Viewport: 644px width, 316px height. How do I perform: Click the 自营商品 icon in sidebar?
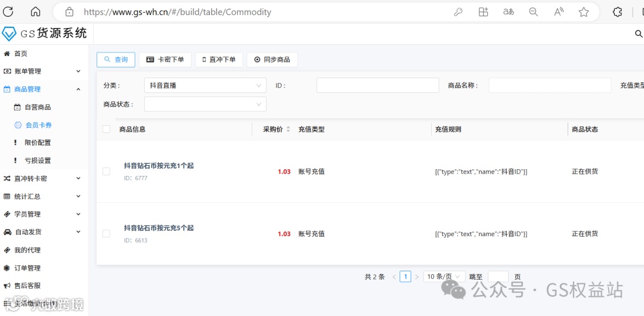pos(17,107)
